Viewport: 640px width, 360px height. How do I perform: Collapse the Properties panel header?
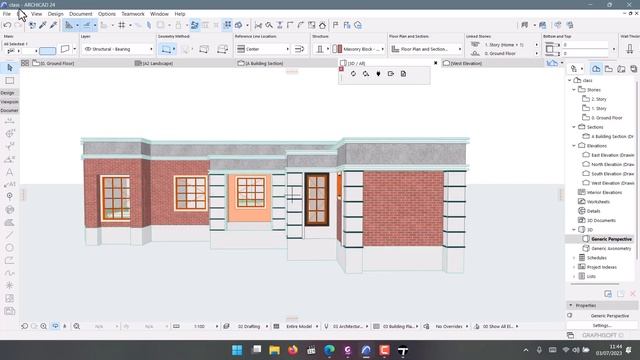coord(571,305)
